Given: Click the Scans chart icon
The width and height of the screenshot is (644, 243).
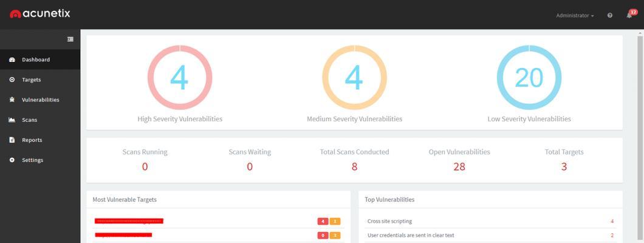Looking at the screenshot, I should click(12, 120).
